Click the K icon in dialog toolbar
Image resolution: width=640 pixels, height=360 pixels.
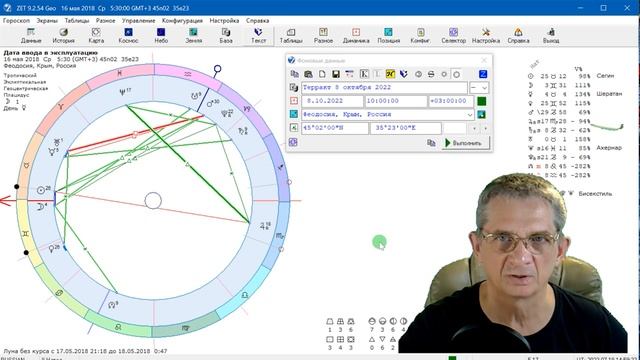[x=364, y=74]
